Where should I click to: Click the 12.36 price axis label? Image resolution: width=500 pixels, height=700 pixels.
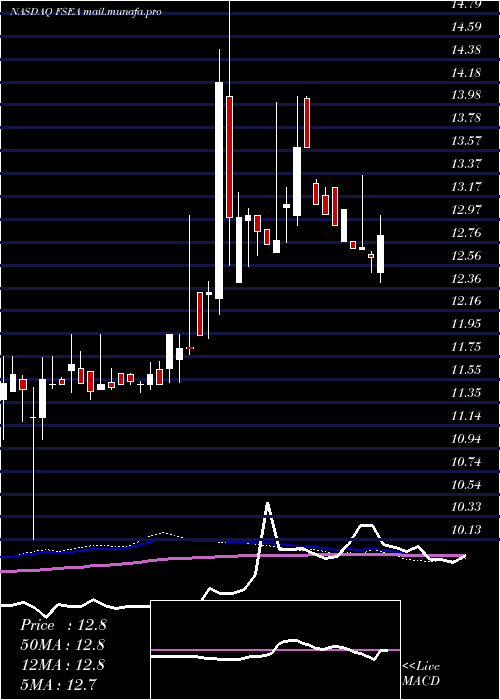467,279
